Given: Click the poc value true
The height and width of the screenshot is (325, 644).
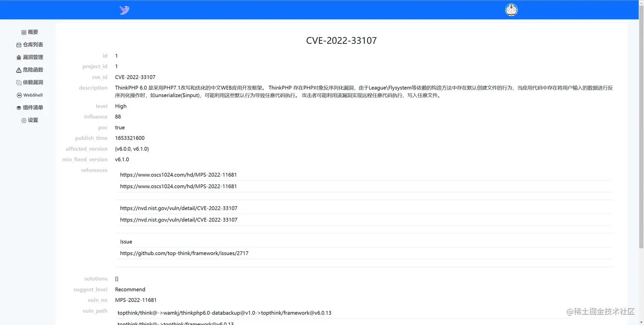Looking at the screenshot, I should coord(120,127).
